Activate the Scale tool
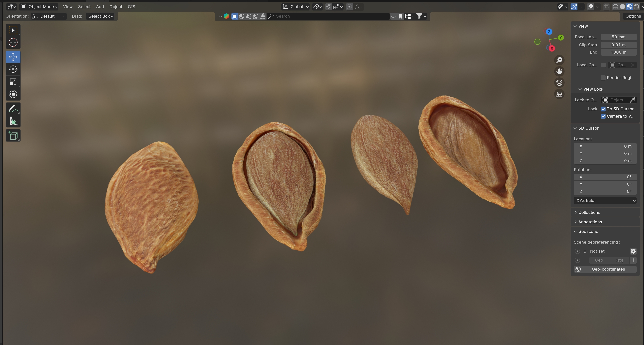Image resolution: width=644 pixels, height=345 pixels. 13,82
